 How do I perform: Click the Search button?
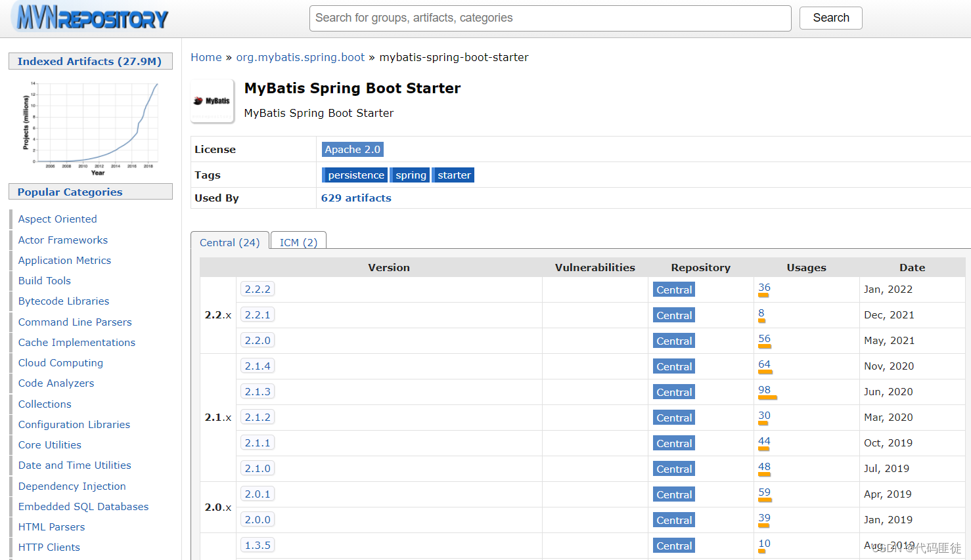(x=830, y=18)
